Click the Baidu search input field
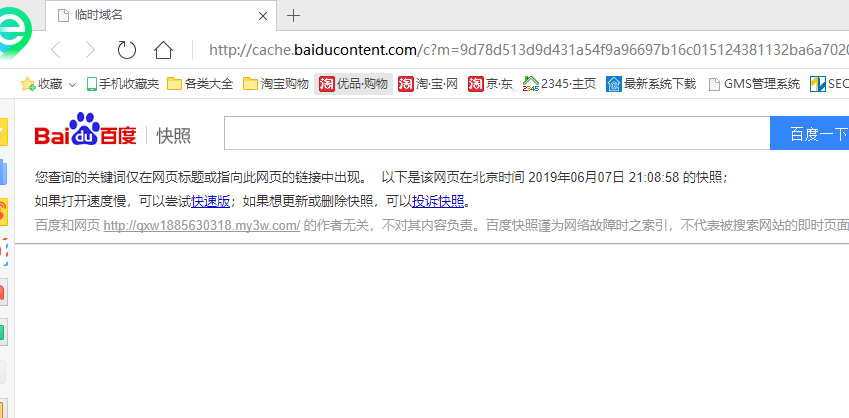This screenshot has width=849, height=418. click(497, 133)
